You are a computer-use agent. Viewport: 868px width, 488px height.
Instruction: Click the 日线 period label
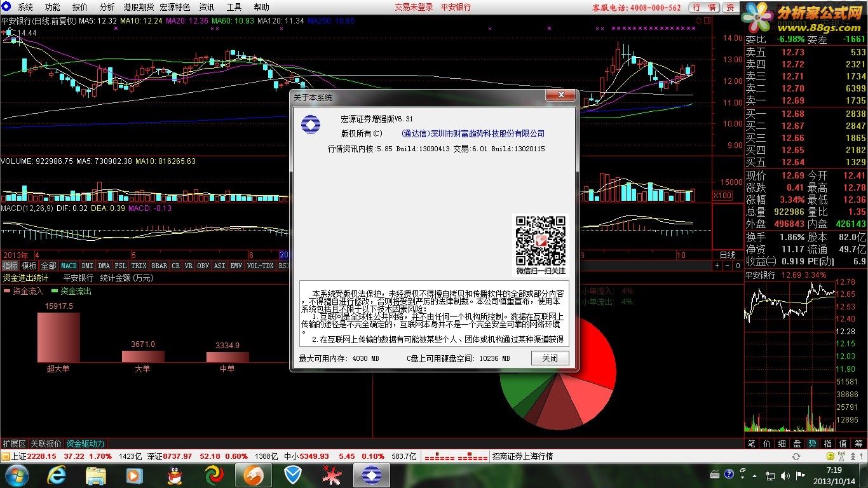click(727, 255)
